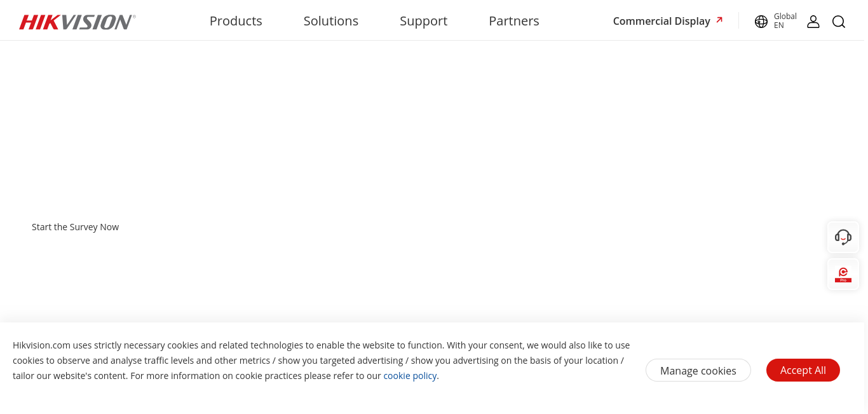Open the Products menu
The image size is (868, 414).
tap(236, 21)
